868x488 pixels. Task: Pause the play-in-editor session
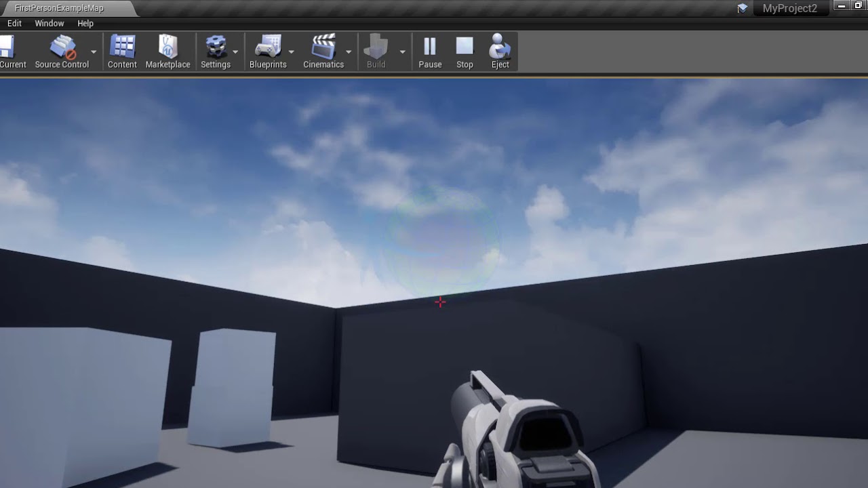(430, 46)
